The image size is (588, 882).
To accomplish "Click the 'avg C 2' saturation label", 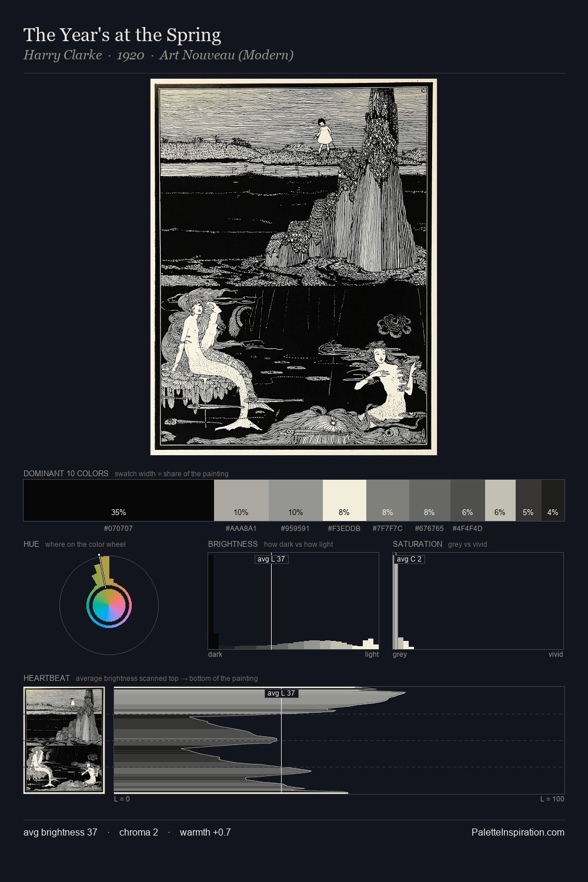I will tap(409, 559).
